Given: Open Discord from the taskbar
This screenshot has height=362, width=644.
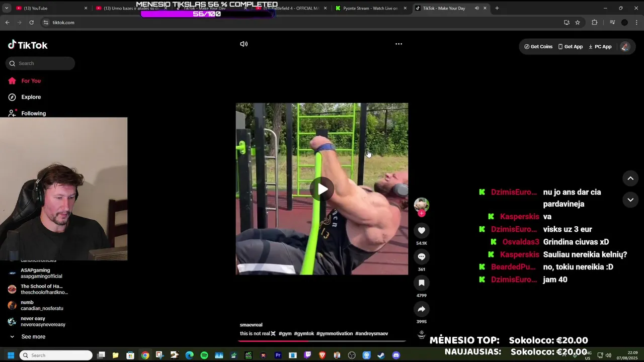Looking at the screenshot, I should tap(396, 355).
